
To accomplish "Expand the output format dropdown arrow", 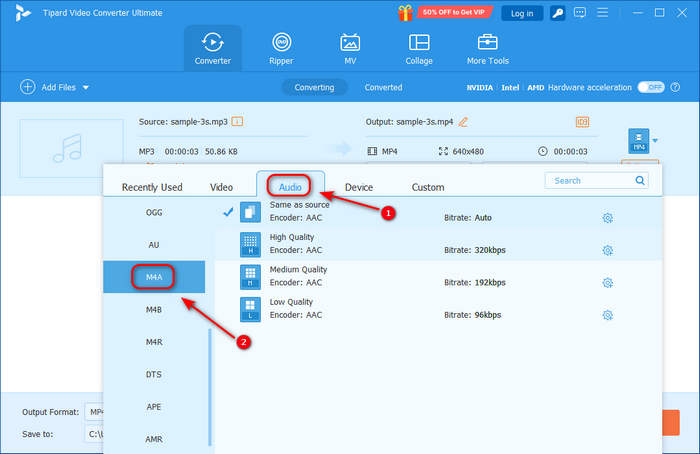I will click(x=655, y=141).
